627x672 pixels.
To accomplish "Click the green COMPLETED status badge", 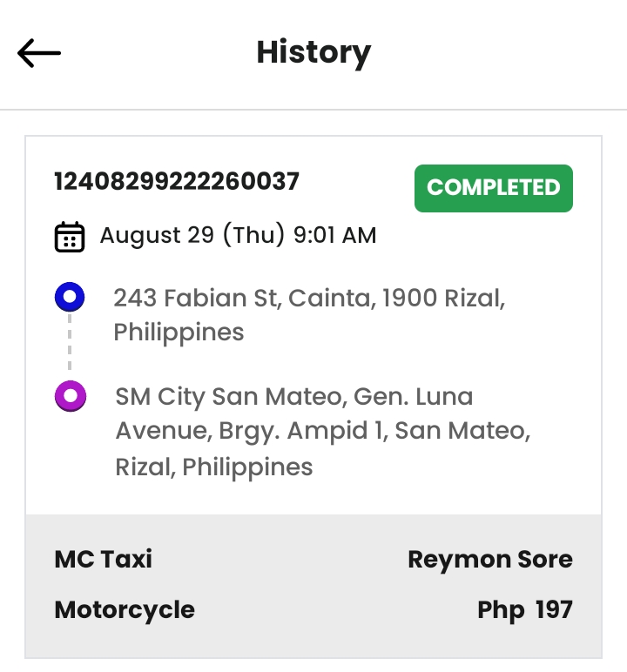I will pos(493,188).
